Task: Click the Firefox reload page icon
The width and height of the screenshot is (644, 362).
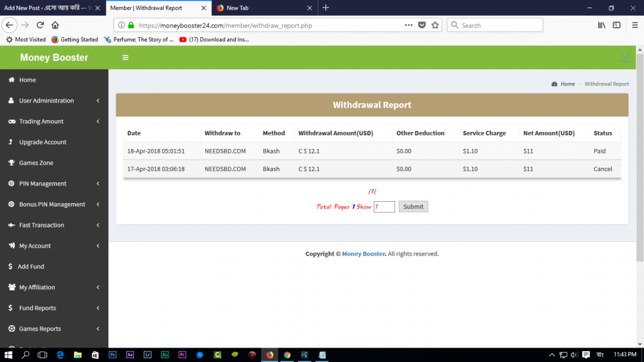Action: pos(40,25)
